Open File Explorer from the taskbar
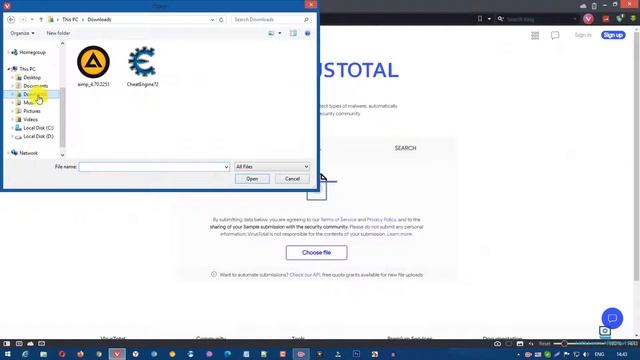This screenshot has width=640, height=360. tap(43, 354)
